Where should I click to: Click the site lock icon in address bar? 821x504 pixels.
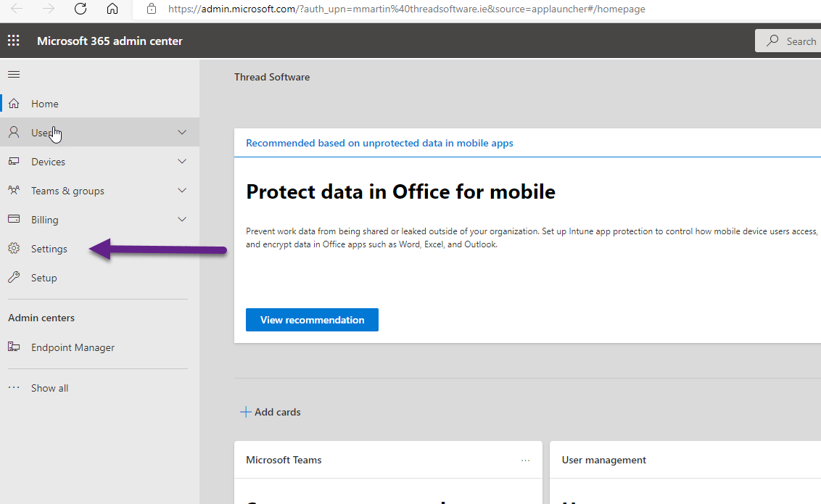(152, 9)
